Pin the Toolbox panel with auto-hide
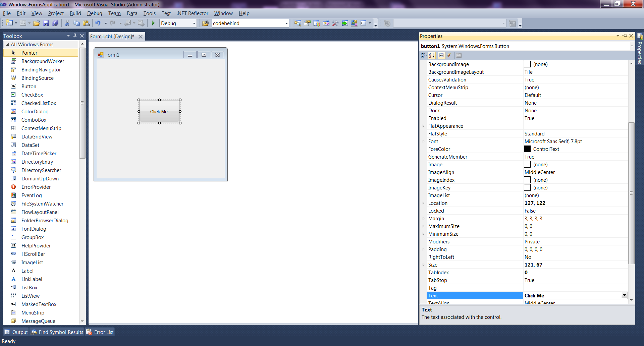 pyautogui.click(x=75, y=36)
